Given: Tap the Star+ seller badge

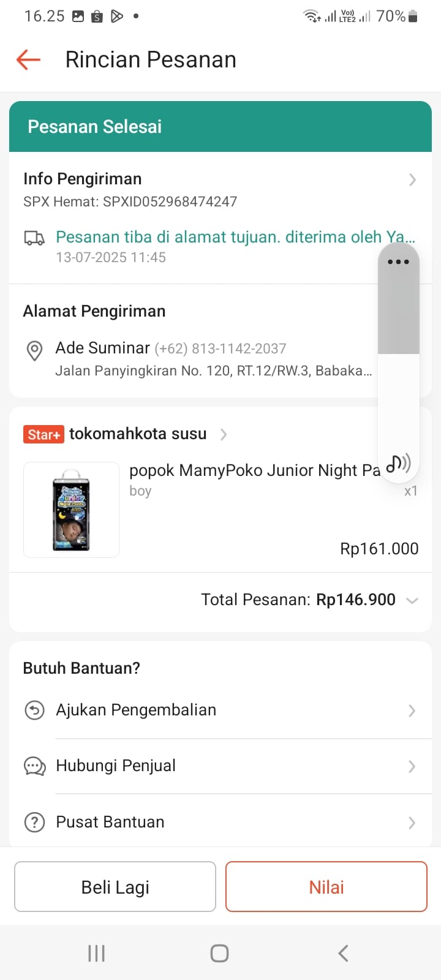Looking at the screenshot, I should click(x=43, y=434).
